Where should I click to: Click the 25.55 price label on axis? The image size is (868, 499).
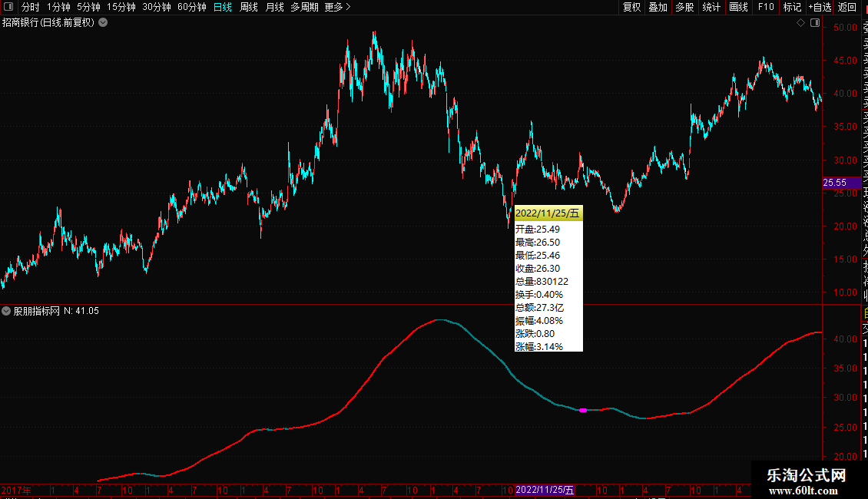[x=835, y=183]
